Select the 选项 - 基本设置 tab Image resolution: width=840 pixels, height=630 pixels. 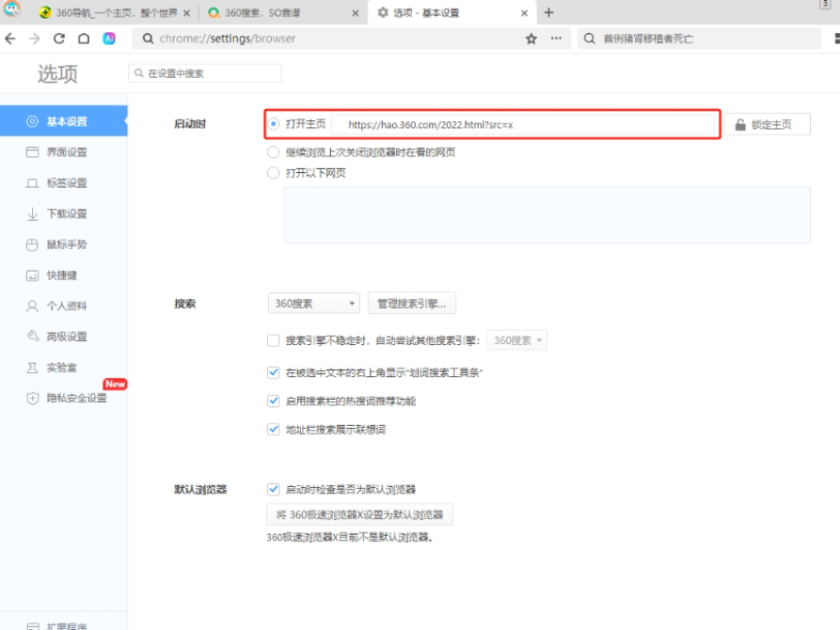(452, 13)
